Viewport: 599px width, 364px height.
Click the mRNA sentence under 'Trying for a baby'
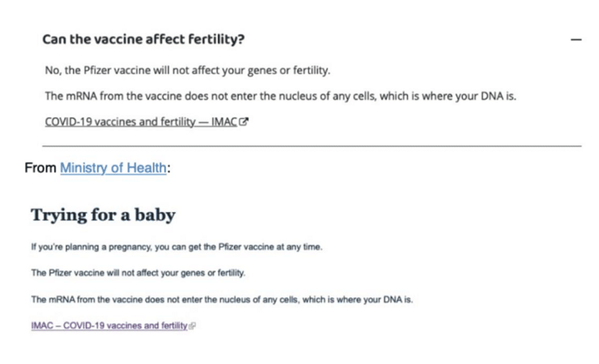(222, 300)
